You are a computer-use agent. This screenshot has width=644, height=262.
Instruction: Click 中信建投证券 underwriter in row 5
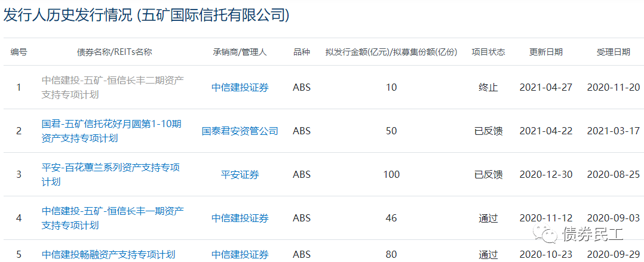click(240, 255)
